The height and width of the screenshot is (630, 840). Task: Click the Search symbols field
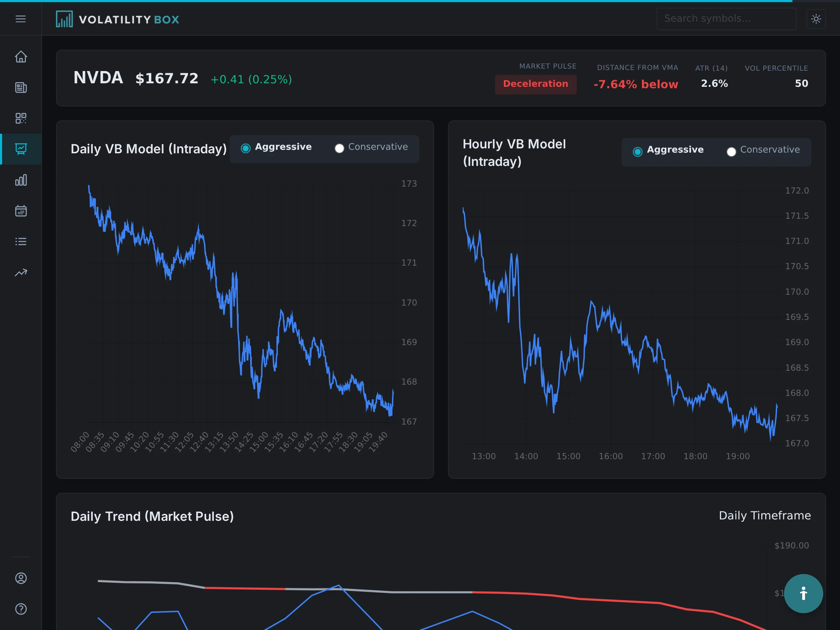coord(726,19)
